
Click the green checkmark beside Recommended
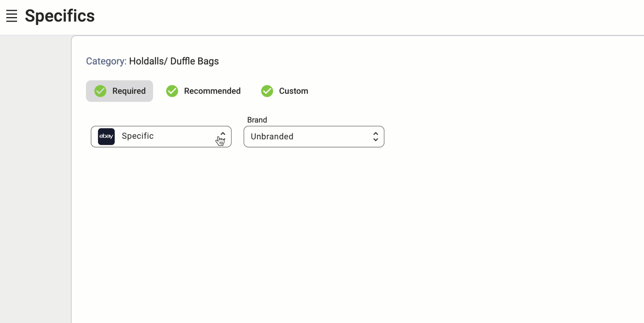tap(172, 91)
